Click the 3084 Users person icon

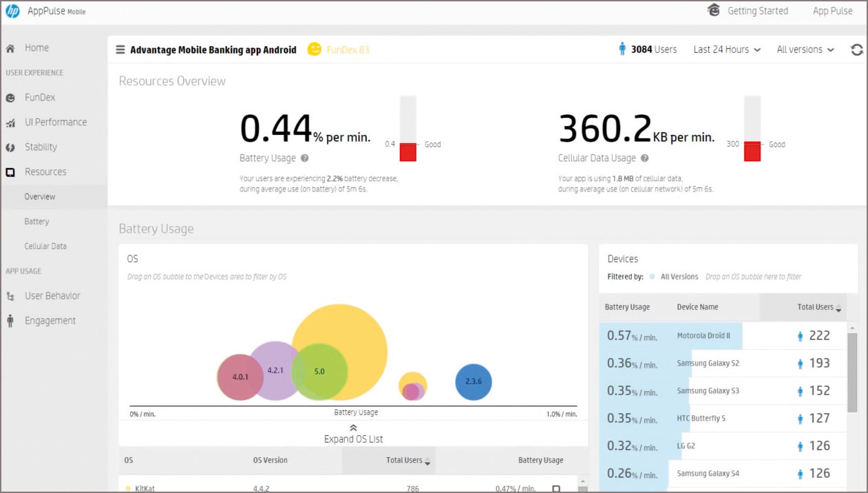[x=622, y=49]
